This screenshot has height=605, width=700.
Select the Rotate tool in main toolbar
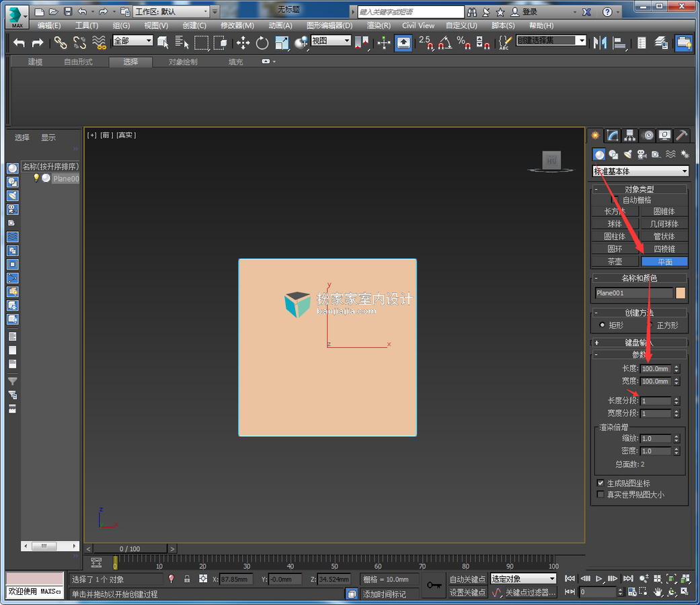(x=262, y=43)
